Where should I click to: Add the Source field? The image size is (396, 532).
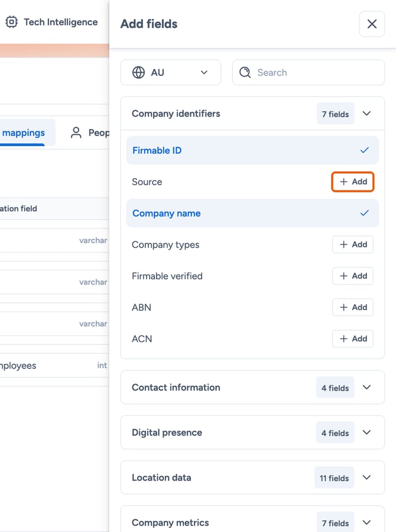click(x=353, y=182)
